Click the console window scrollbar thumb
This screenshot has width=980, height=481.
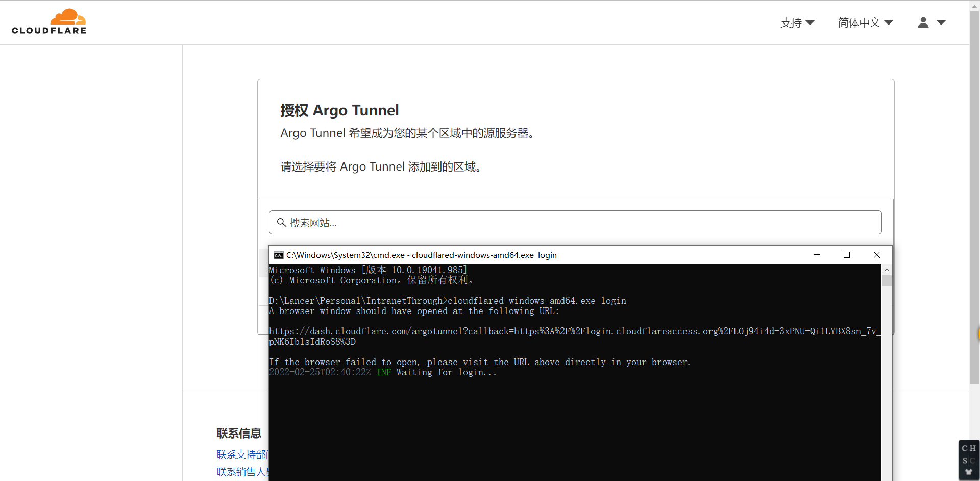pyautogui.click(x=887, y=280)
